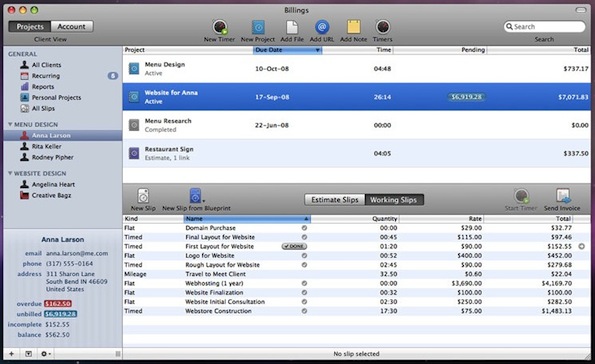Toggle status mark on Final Layout for Website
Screen dimensions: 595x364
(x=304, y=237)
